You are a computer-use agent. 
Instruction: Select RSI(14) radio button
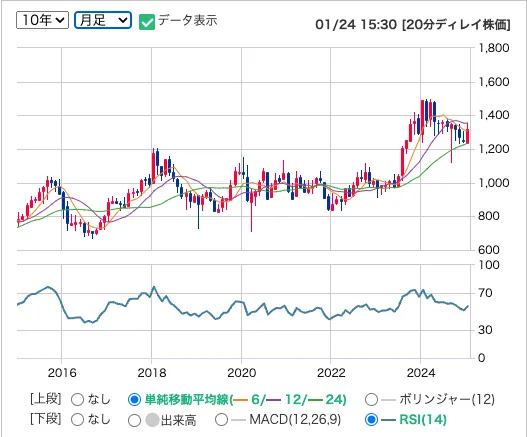371,420
